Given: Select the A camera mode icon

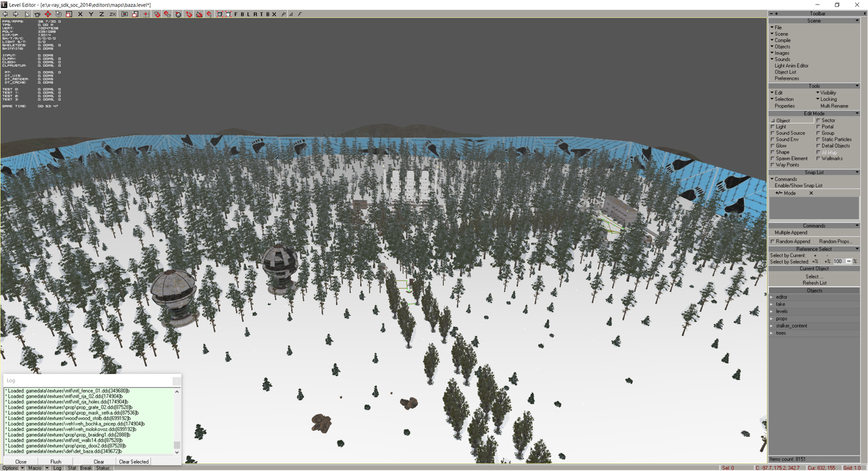Looking at the screenshot, I should [291, 14].
